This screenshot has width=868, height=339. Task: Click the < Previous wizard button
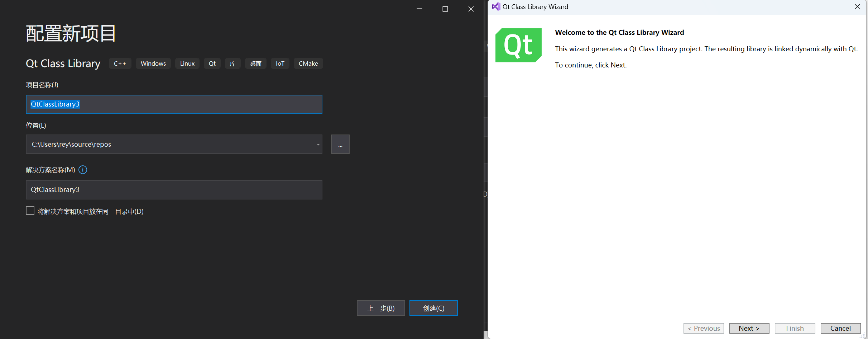click(x=704, y=328)
